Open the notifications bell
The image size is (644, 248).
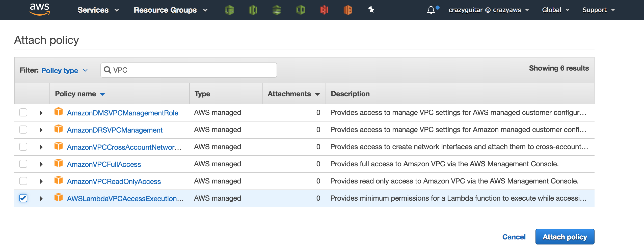pyautogui.click(x=432, y=10)
